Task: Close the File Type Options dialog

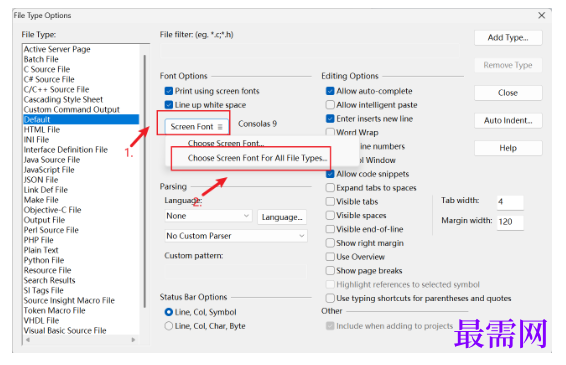Action: [541, 16]
